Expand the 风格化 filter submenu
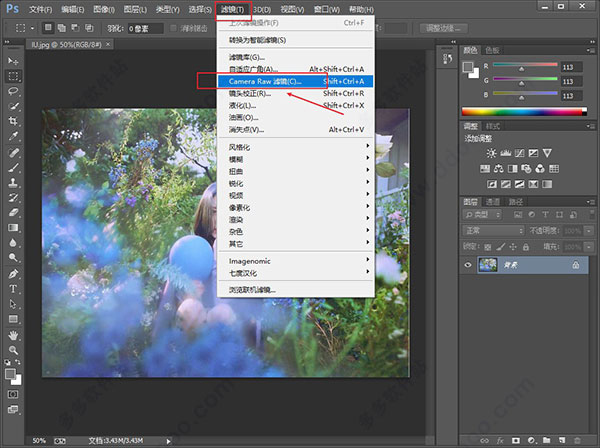 pos(295,147)
